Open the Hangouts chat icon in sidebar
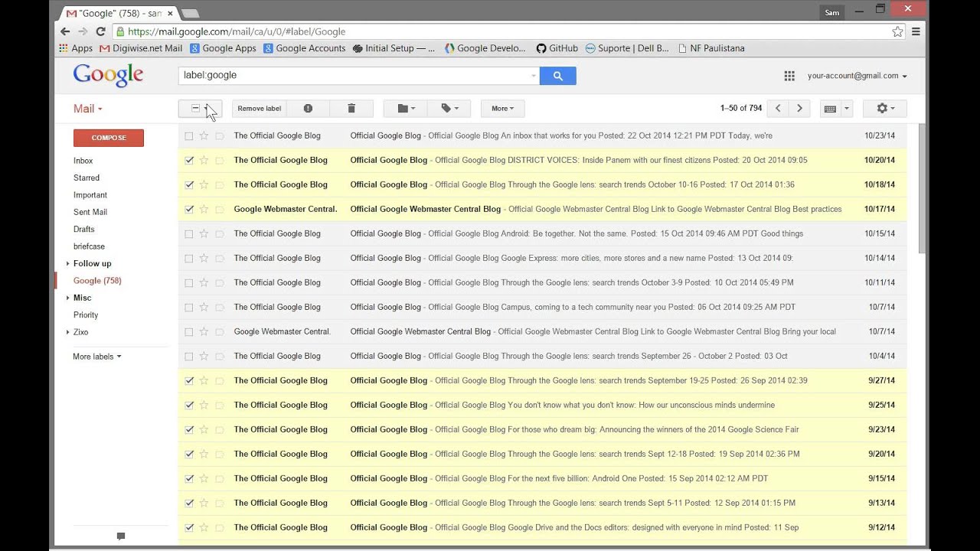 [x=120, y=536]
